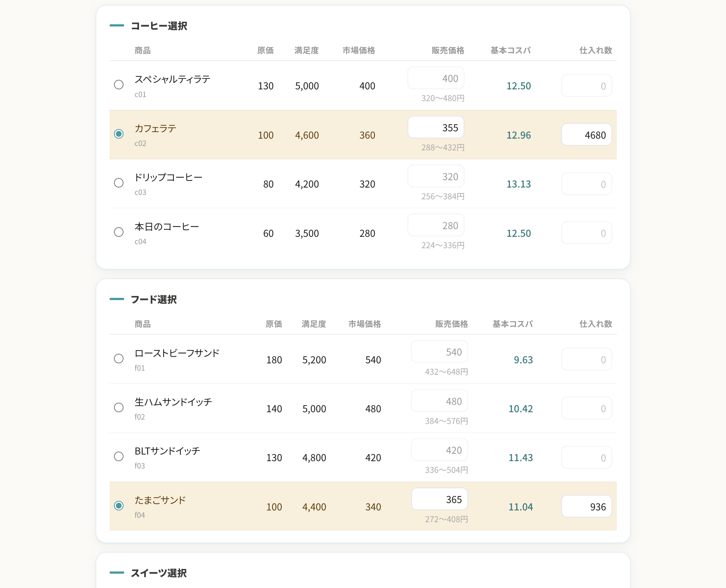Screen dimensions: 726x588
Task: Click 本日のコーヒー purchase quantity field
Action: (587, 233)
